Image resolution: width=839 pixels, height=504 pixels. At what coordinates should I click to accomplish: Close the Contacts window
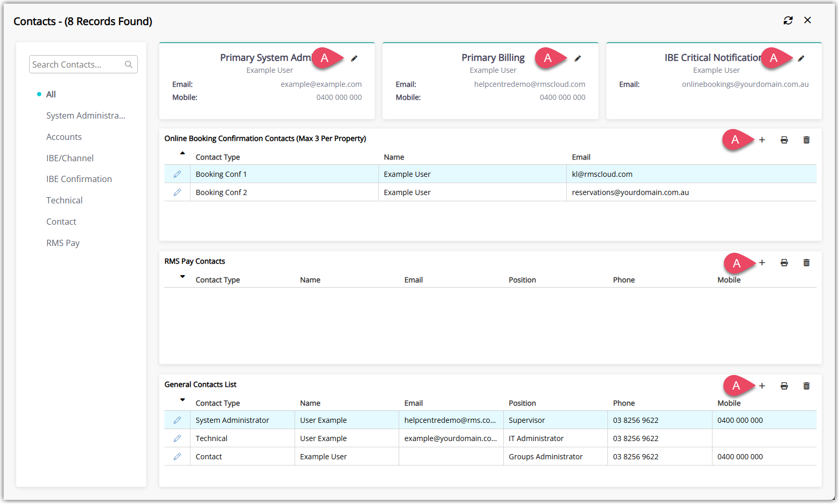[x=807, y=20]
